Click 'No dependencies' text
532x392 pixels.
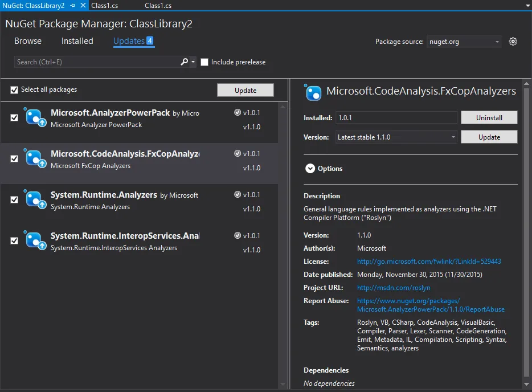(329, 383)
